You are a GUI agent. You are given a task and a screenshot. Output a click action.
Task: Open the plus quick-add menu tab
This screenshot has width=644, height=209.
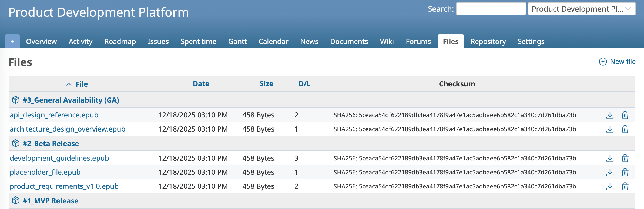pyautogui.click(x=12, y=41)
